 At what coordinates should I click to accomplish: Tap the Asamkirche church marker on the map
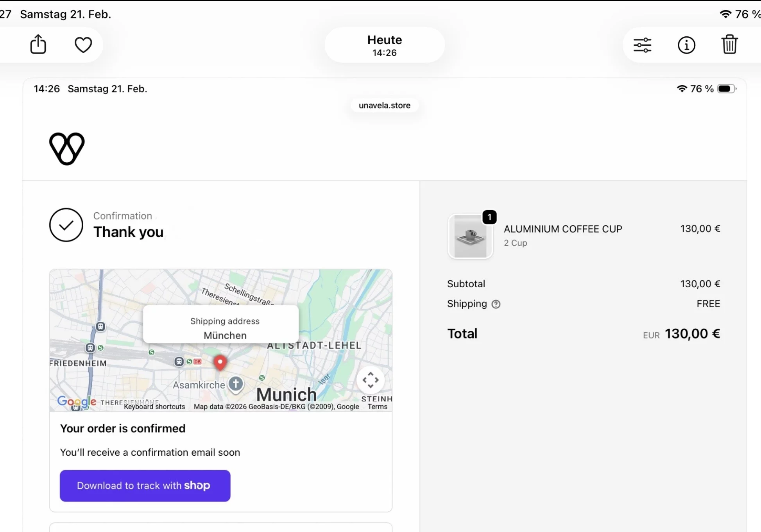[236, 384]
